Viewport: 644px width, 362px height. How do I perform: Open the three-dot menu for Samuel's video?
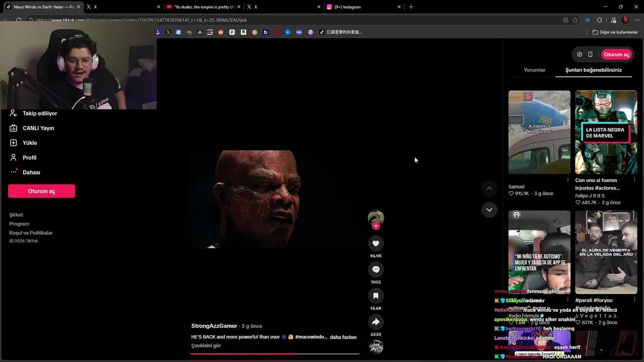coord(568,179)
